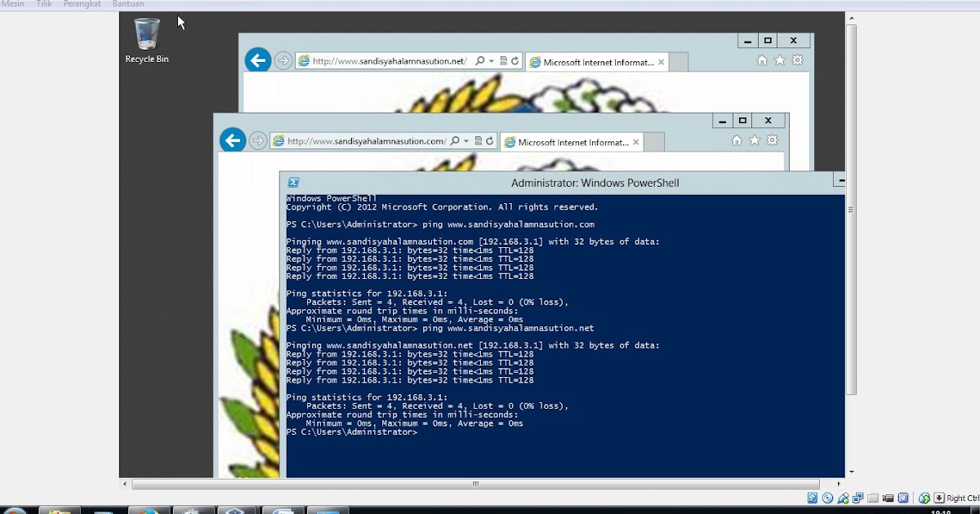Click 'ping www.sandisyahalamnasution.com' command text

click(x=508, y=224)
